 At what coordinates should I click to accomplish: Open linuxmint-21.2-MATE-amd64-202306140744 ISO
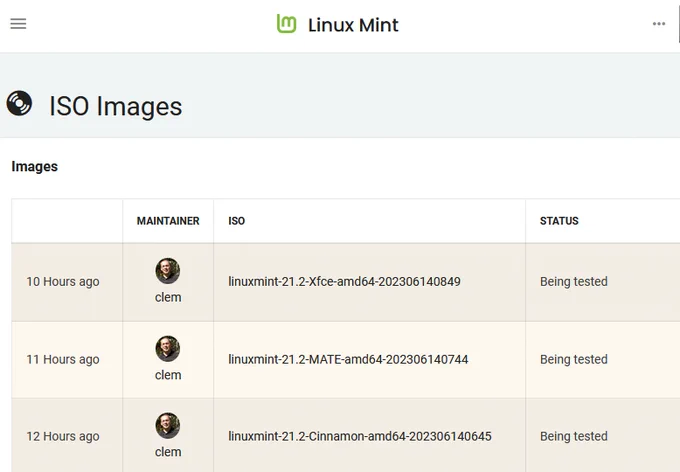point(348,359)
